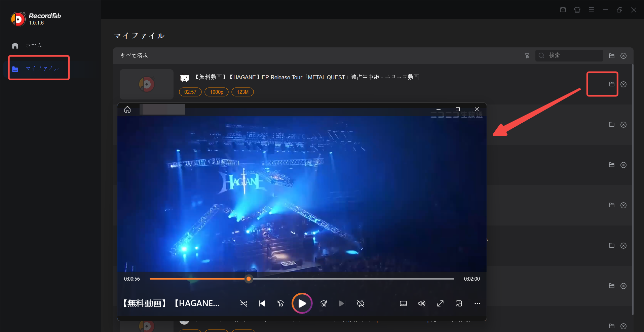Click the 【無料動画】【HAGANE... now playing title
The width and height of the screenshot is (644, 332).
coord(171,303)
